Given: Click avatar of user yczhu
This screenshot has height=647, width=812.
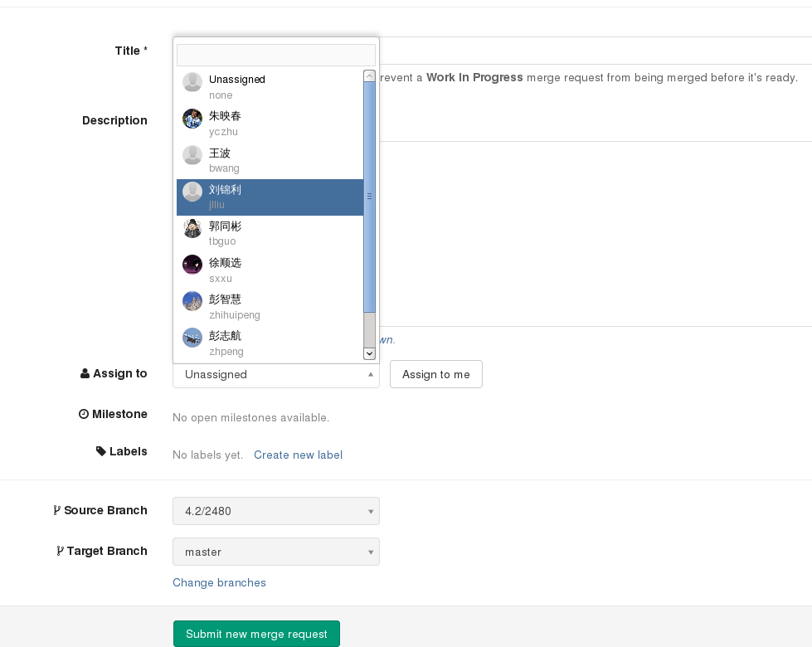Looking at the screenshot, I should click(x=192, y=119).
